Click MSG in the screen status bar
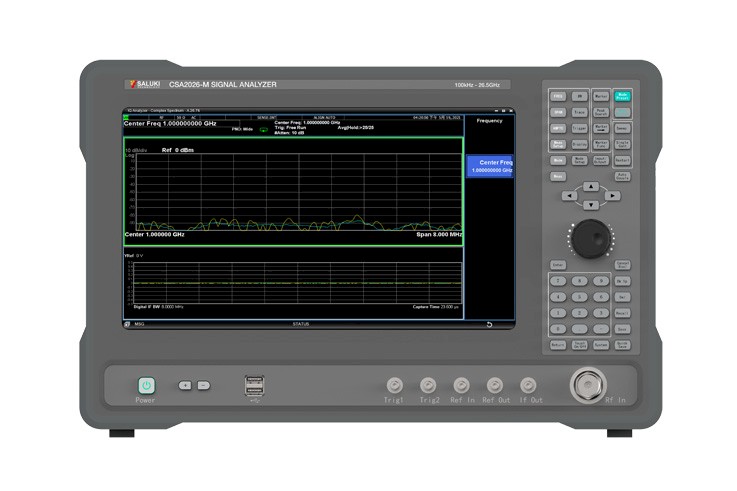 (x=140, y=324)
